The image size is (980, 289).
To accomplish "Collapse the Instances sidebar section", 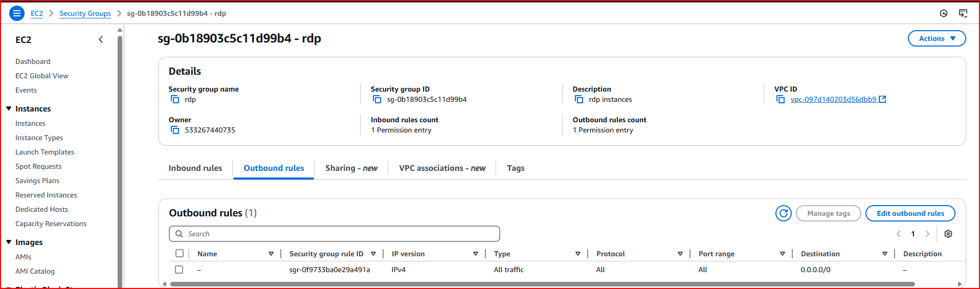I will click(x=9, y=108).
